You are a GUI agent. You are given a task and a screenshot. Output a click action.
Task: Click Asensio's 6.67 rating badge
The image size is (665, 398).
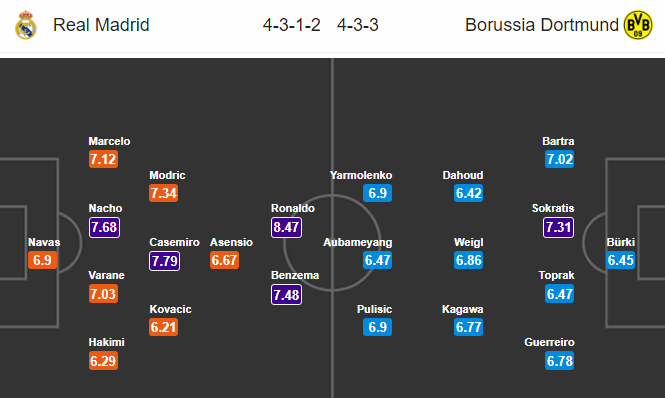pos(224,260)
